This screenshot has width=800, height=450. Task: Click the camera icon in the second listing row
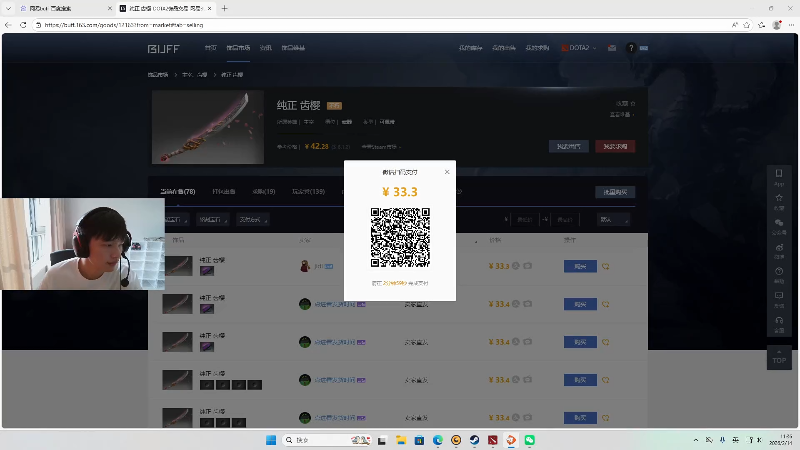[x=528, y=304]
